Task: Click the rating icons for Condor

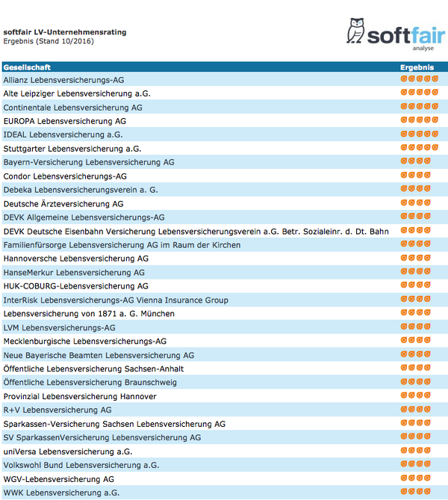Action: tap(415, 175)
